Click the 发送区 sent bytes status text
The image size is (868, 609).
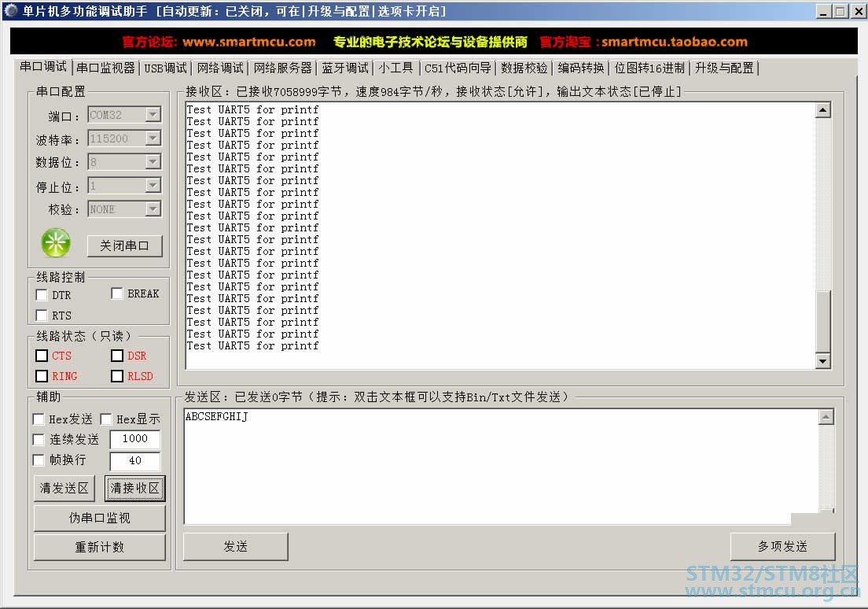(377, 397)
